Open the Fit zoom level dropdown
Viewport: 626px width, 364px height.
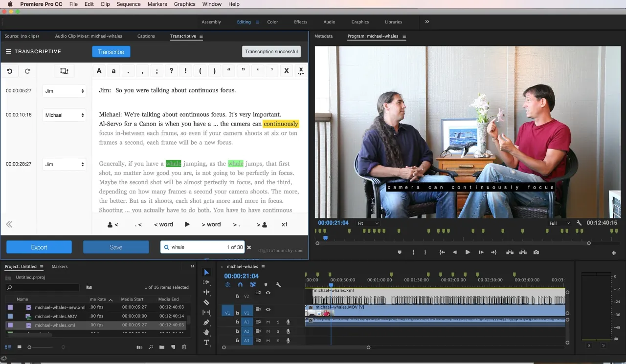coord(368,223)
